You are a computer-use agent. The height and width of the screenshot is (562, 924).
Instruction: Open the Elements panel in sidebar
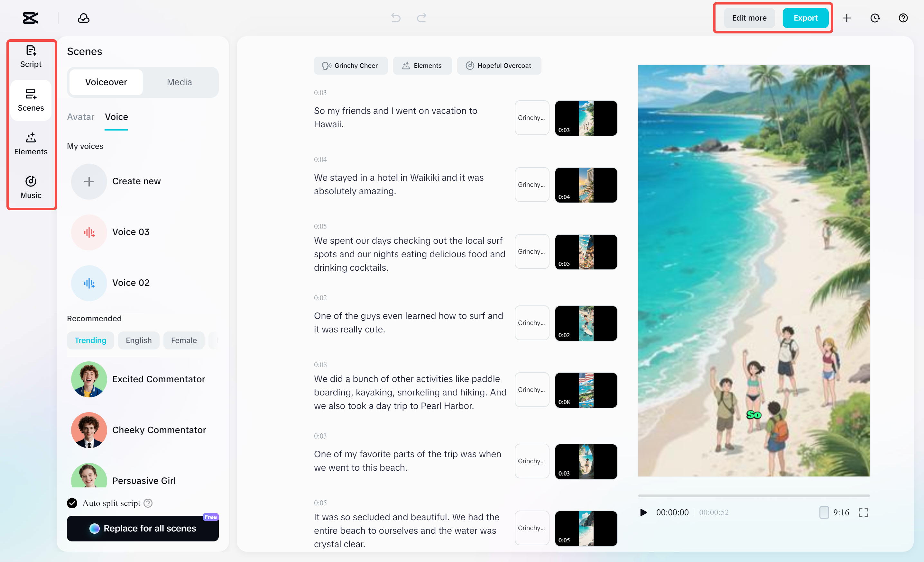(x=31, y=144)
